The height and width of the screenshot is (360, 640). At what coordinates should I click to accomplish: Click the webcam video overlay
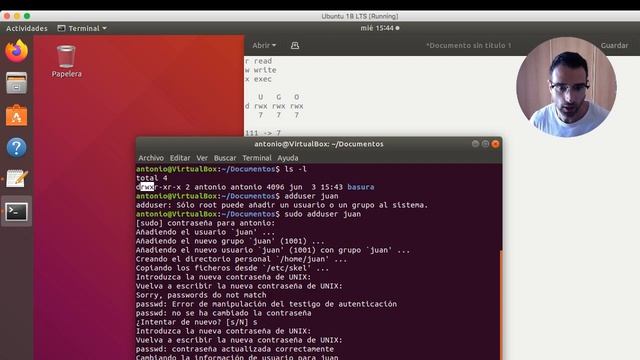566,87
